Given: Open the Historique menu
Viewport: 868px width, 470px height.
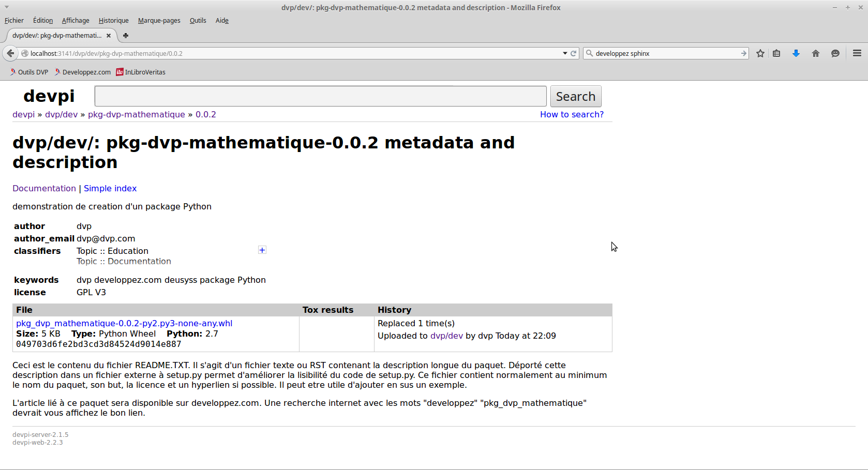Looking at the screenshot, I should pos(113,21).
